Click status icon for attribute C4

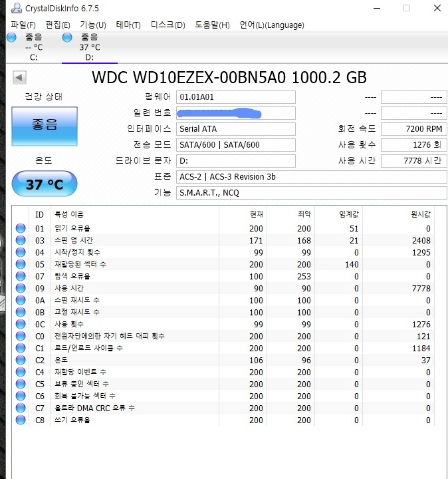[21, 372]
